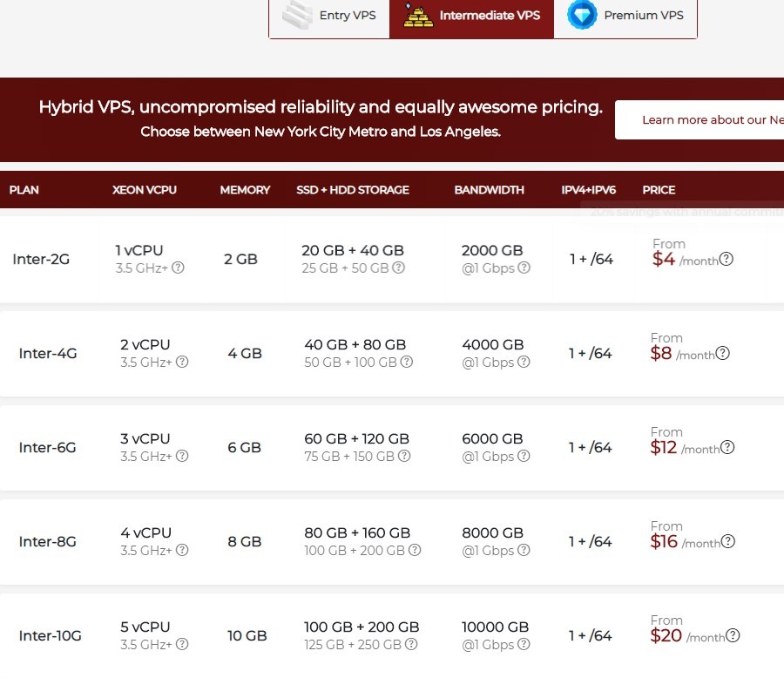Click the help icon beside $4 /month price
Viewport: 784px width, 678px height.
point(726,259)
